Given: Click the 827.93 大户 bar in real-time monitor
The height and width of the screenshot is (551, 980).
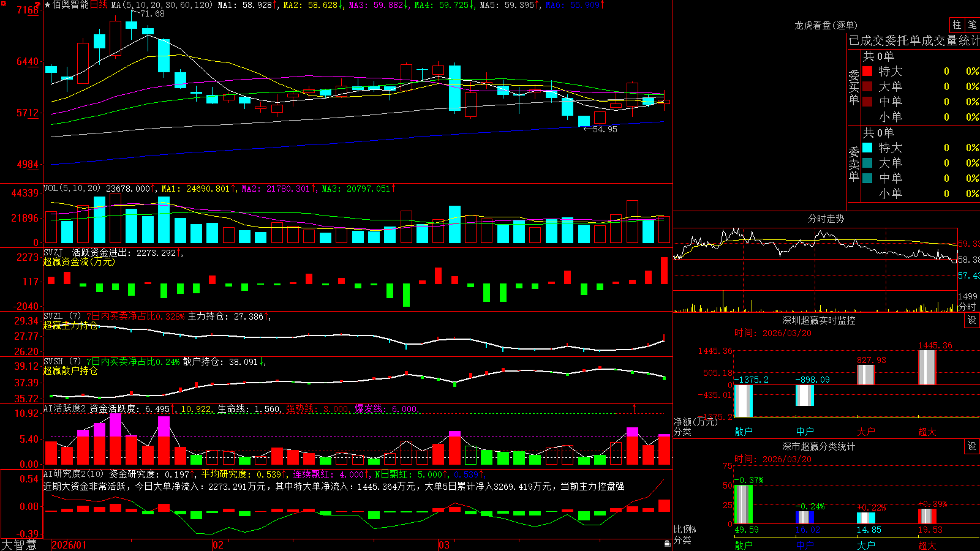Looking at the screenshot, I should [x=866, y=375].
